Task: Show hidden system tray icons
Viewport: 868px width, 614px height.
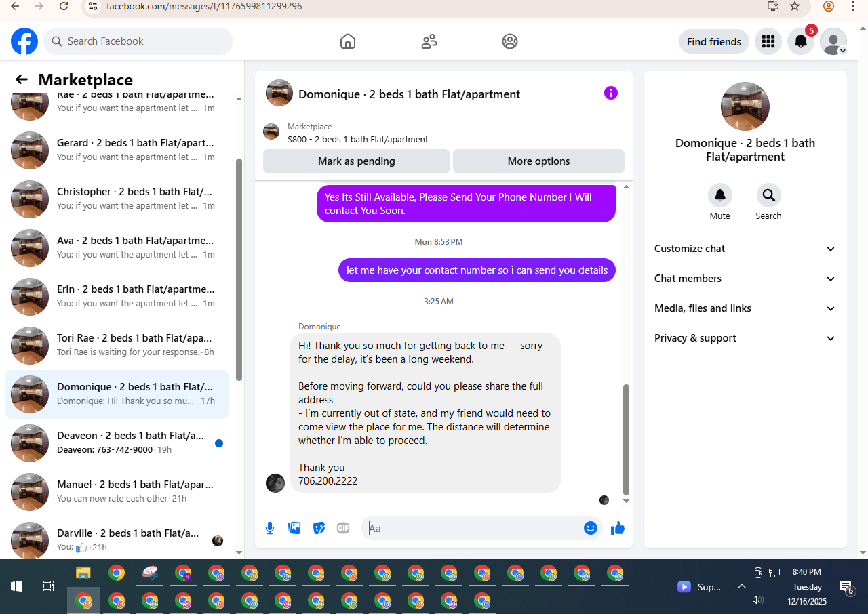Action: (742, 587)
